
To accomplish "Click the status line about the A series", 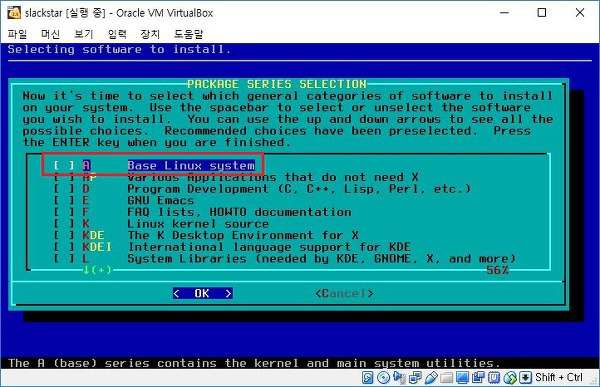I will [x=254, y=363].
